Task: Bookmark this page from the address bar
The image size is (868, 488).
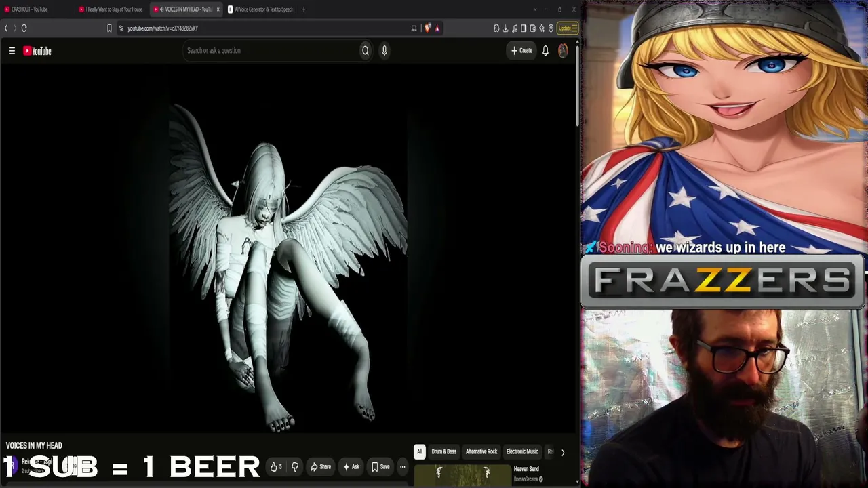Action: click(x=109, y=28)
